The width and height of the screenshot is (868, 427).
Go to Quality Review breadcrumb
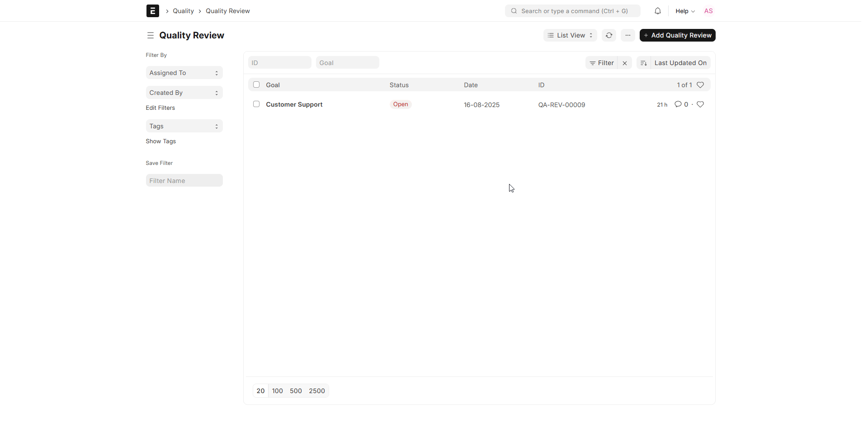pyautogui.click(x=228, y=11)
